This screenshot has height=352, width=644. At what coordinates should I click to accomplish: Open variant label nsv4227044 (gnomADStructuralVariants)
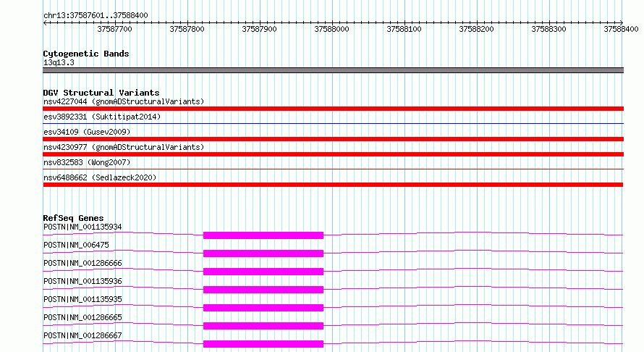(124, 101)
